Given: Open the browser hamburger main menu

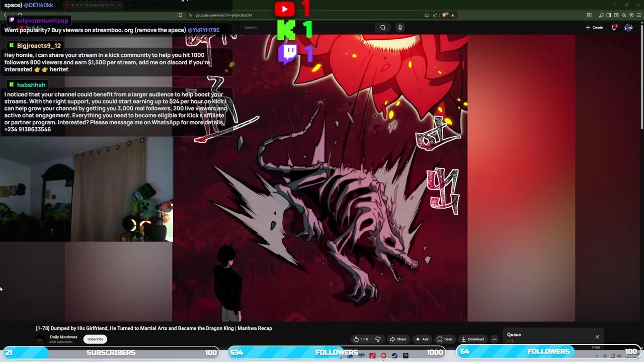Looking at the screenshot, I should point(638,15).
